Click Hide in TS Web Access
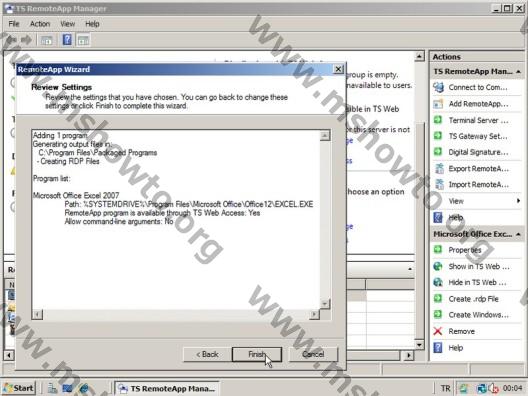Image resolution: width=528 pixels, height=396 pixels. [x=477, y=283]
